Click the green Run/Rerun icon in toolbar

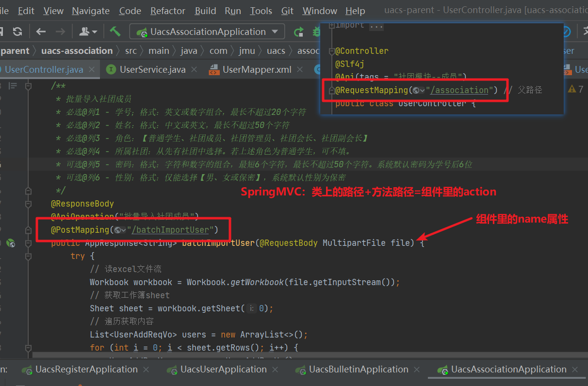click(x=299, y=32)
